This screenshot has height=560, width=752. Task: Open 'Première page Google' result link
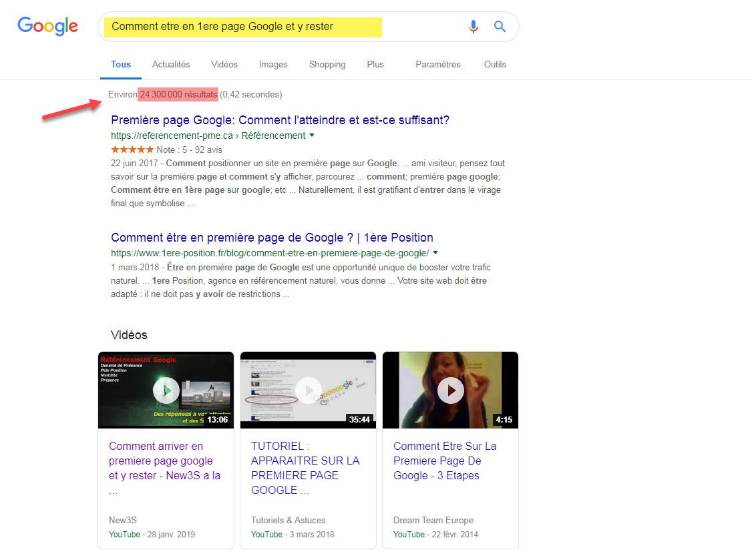pos(280,120)
